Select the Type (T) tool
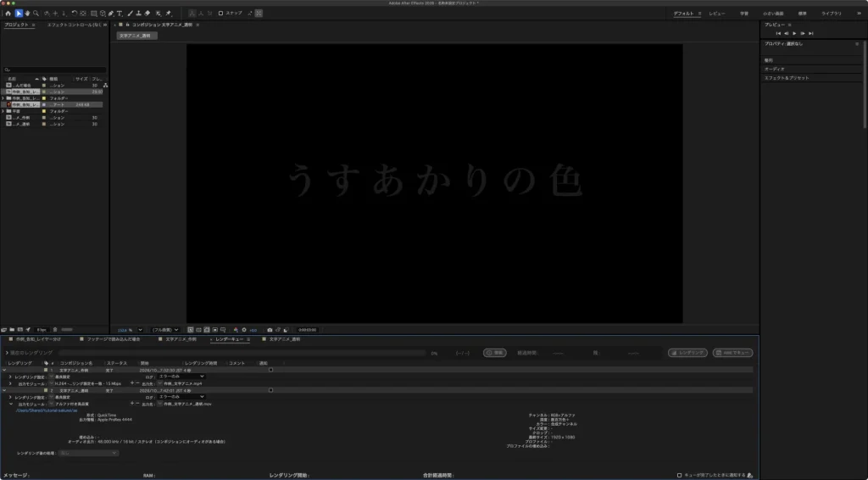Screen dimensions: 868x480 [120, 14]
